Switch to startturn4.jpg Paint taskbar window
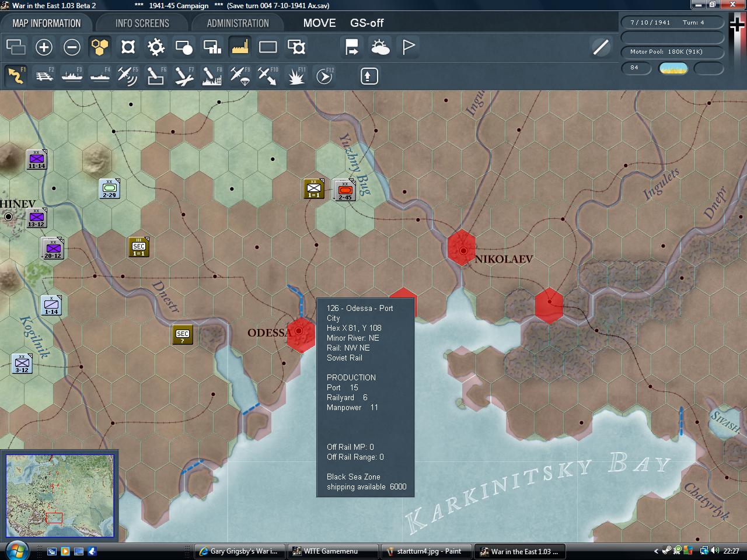The width and height of the screenshot is (747, 560). click(427, 551)
